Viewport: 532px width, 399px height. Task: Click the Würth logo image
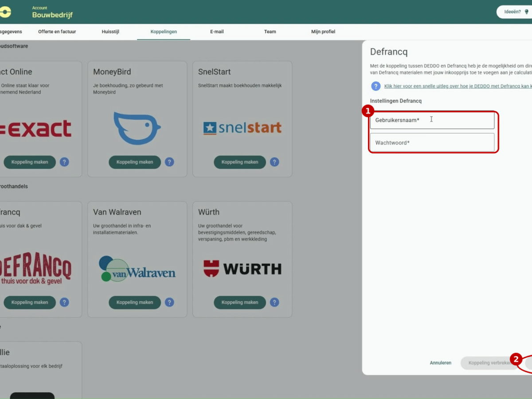pos(242,269)
